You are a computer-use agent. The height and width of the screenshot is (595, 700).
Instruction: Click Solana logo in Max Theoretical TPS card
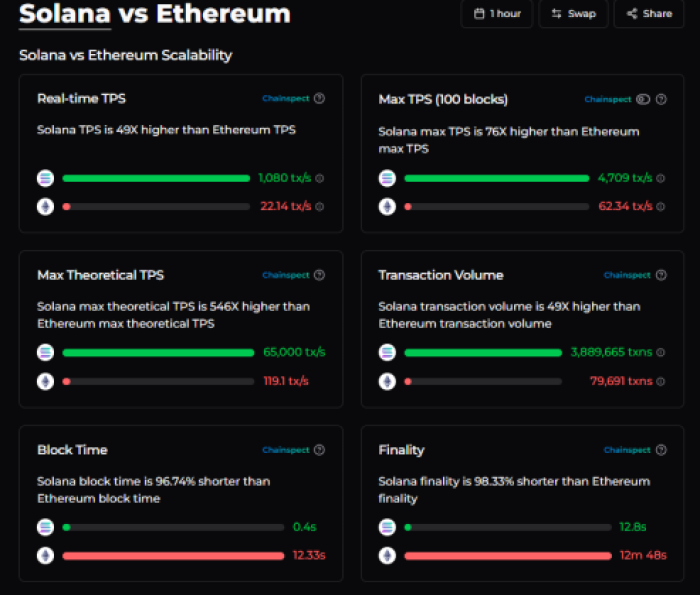tap(46, 353)
